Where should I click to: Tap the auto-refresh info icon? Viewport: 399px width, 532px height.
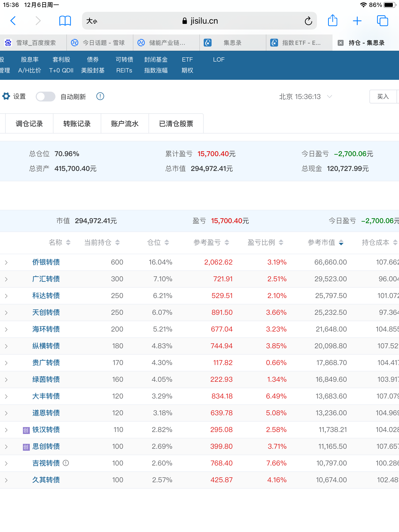tap(100, 96)
